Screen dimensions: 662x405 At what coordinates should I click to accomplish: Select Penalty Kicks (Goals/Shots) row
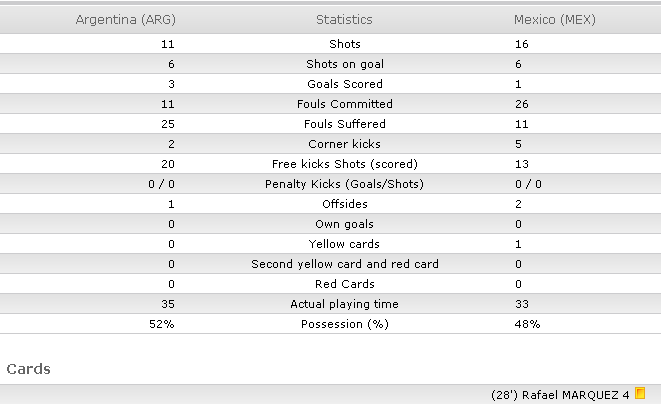point(331,184)
